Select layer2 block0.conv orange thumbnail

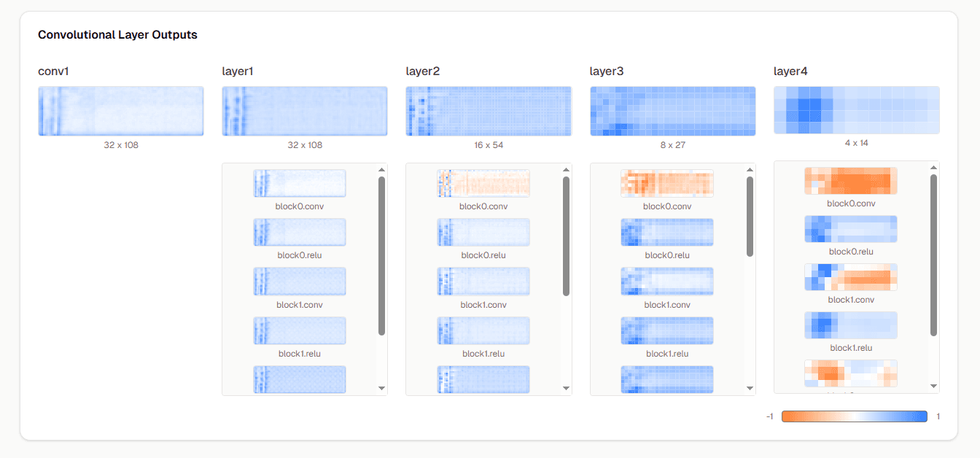pos(483,183)
